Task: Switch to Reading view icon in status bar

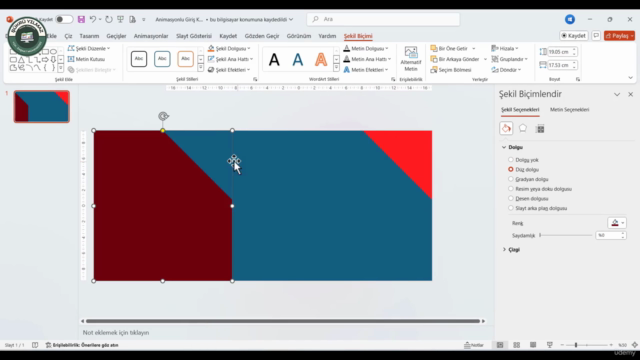Action: (533, 345)
